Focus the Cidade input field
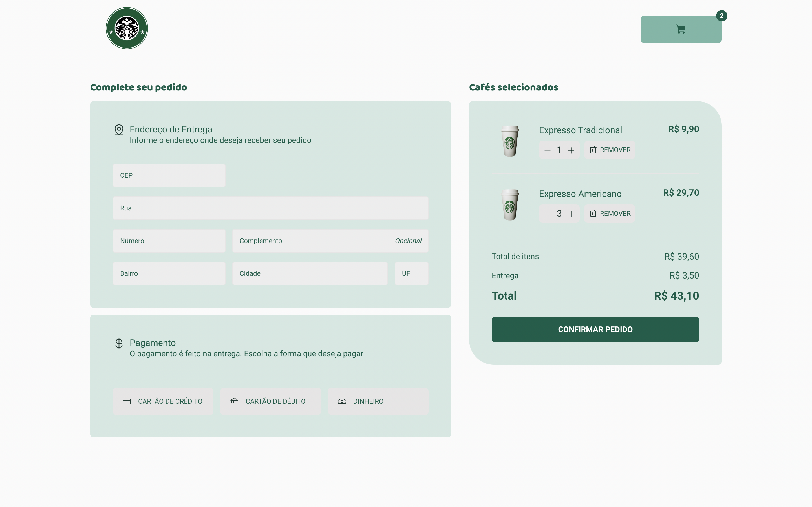This screenshot has height=507, width=812. [310, 273]
